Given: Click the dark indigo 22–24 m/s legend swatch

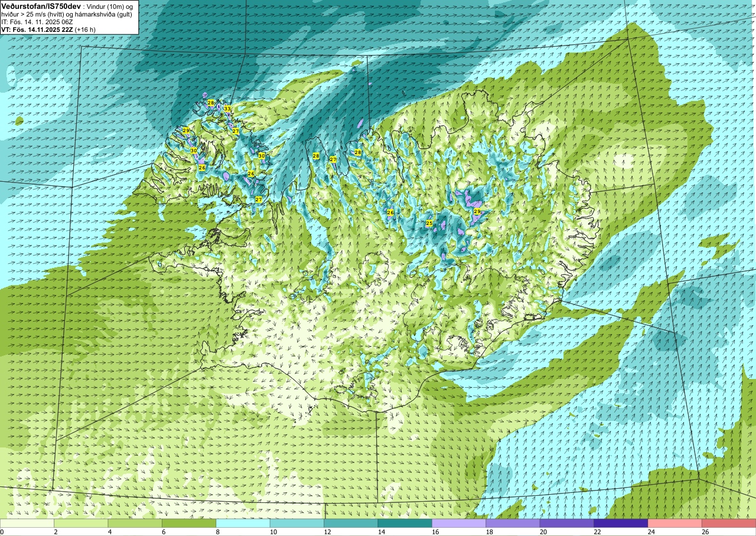Looking at the screenshot, I should 621,523.
